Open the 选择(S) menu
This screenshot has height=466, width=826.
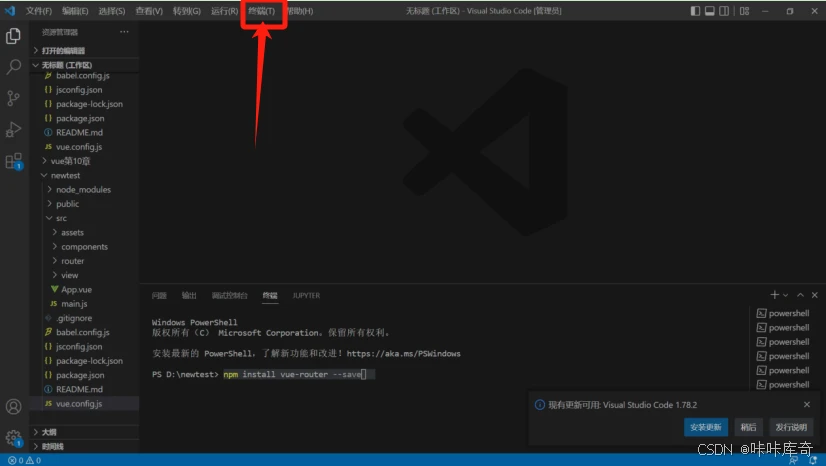[112, 11]
